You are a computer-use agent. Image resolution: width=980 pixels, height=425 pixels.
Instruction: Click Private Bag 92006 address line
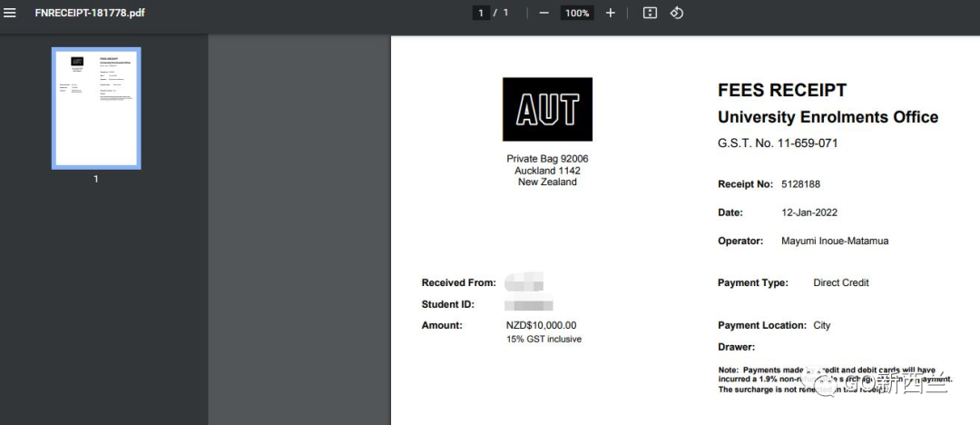(547, 159)
